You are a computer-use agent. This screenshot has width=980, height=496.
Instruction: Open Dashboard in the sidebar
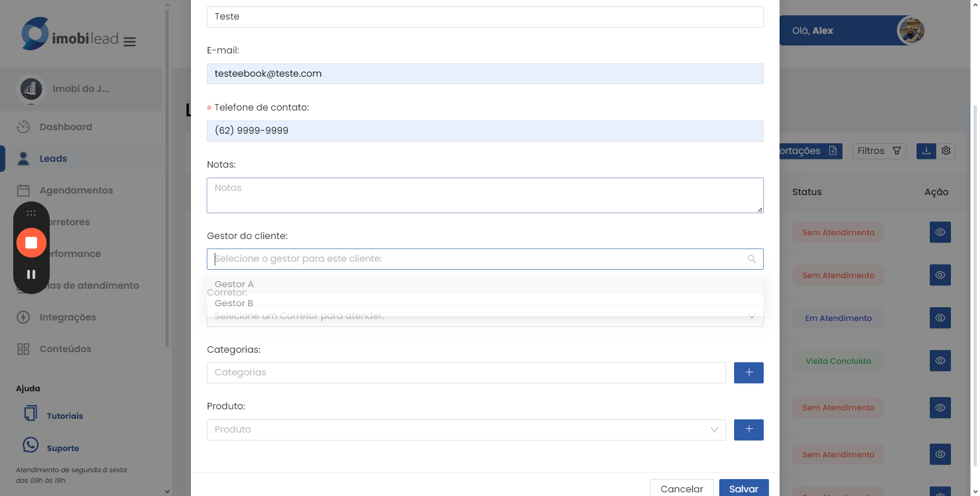[x=66, y=127]
